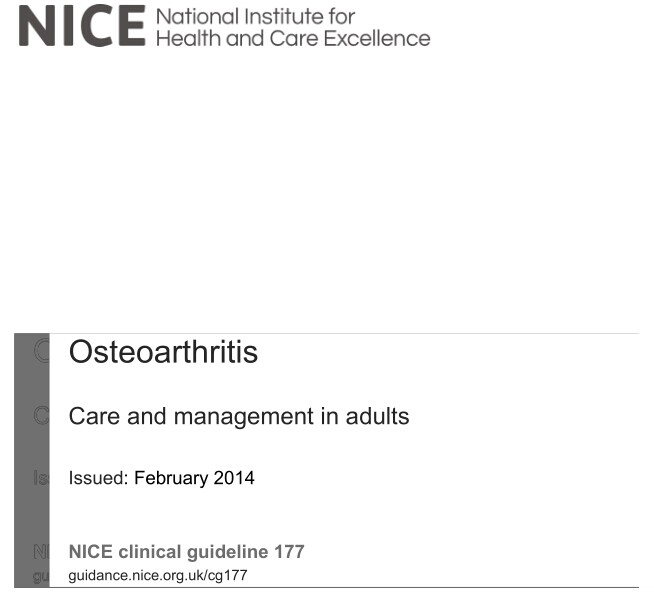Screen dimensions: 654x595
Task: Click the obscured 'NI' text in the grey strip
Action: [x=40, y=552]
